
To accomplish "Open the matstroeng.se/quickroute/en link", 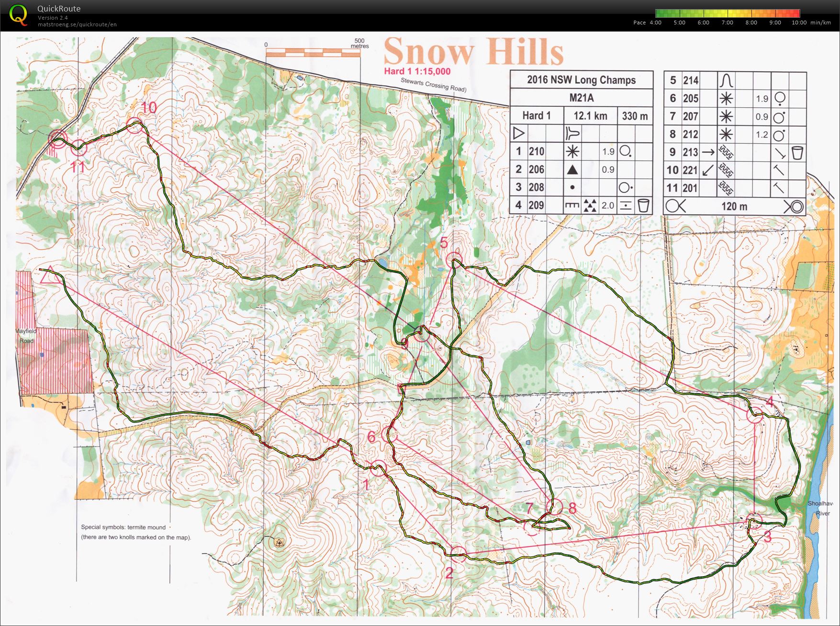I will 77,24.
